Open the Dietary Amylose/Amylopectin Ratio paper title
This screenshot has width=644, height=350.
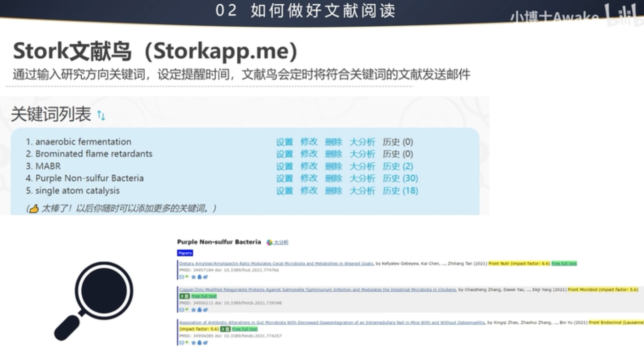277,264
